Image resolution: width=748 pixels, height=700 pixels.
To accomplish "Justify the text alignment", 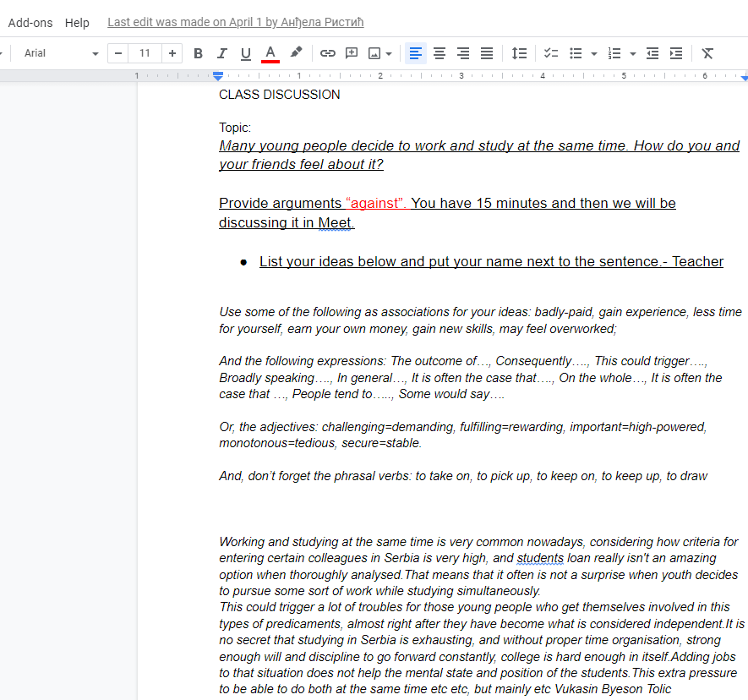I will (x=487, y=53).
